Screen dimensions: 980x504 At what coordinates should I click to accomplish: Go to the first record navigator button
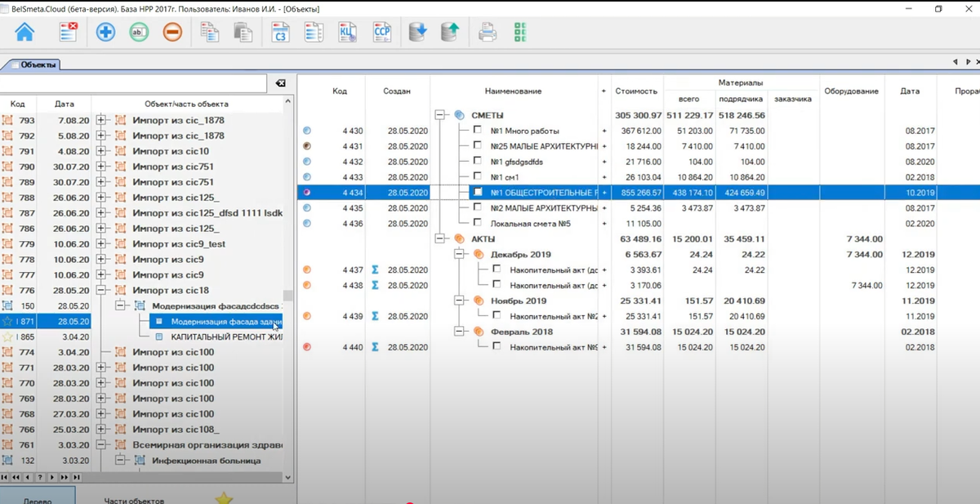coord(5,477)
